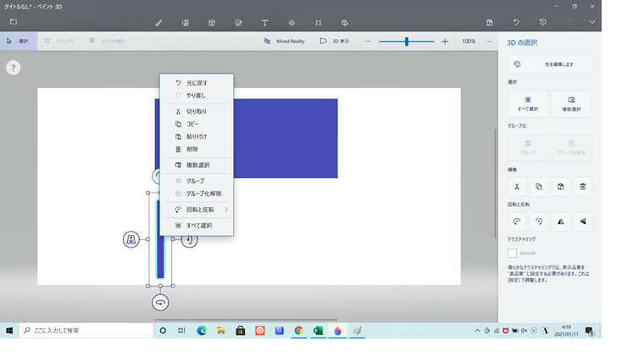Screen dimensions: 644x363
Task: Open the help question mark button
Action: (14, 68)
